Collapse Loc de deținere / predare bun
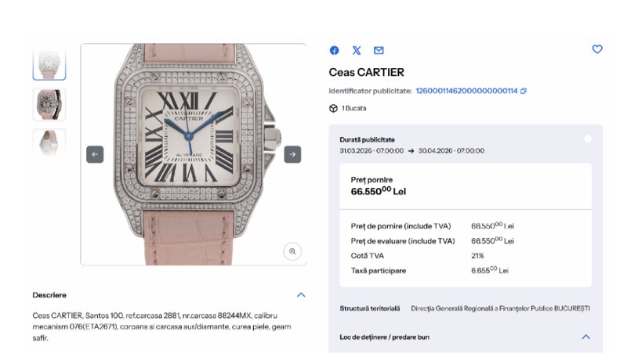This screenshot has width=627, height=364. 585,337
